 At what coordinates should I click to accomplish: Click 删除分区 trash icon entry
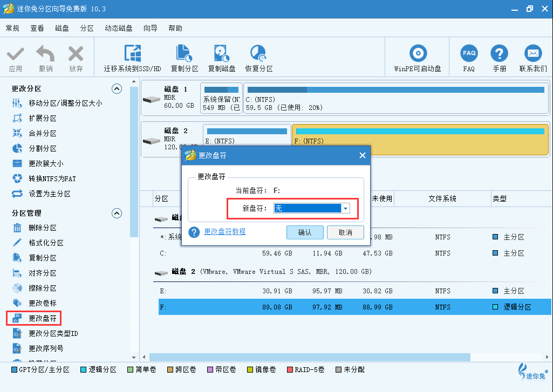[x=34, y=228]
